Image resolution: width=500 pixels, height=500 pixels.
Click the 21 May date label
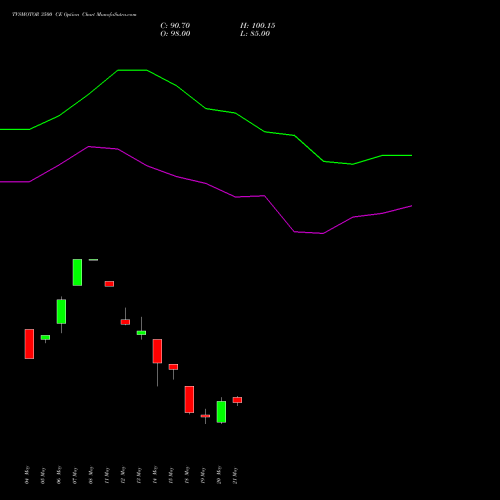[235, 475]
